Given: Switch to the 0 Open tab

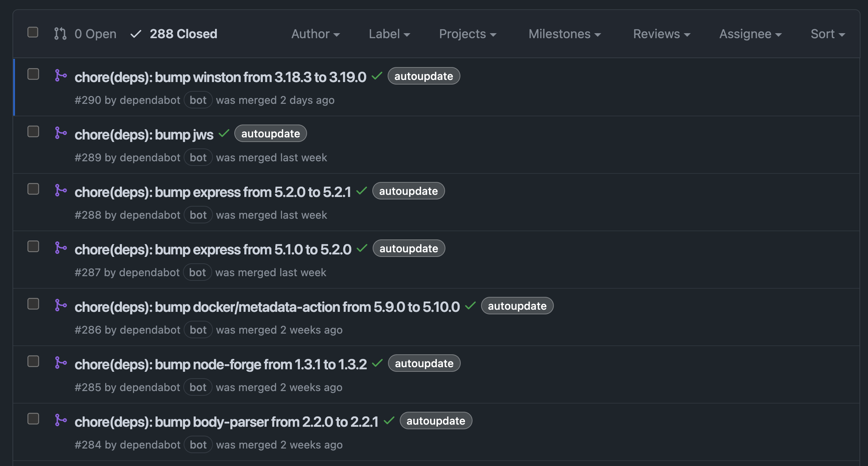Looking at the screenshot, I should (95, 34).
